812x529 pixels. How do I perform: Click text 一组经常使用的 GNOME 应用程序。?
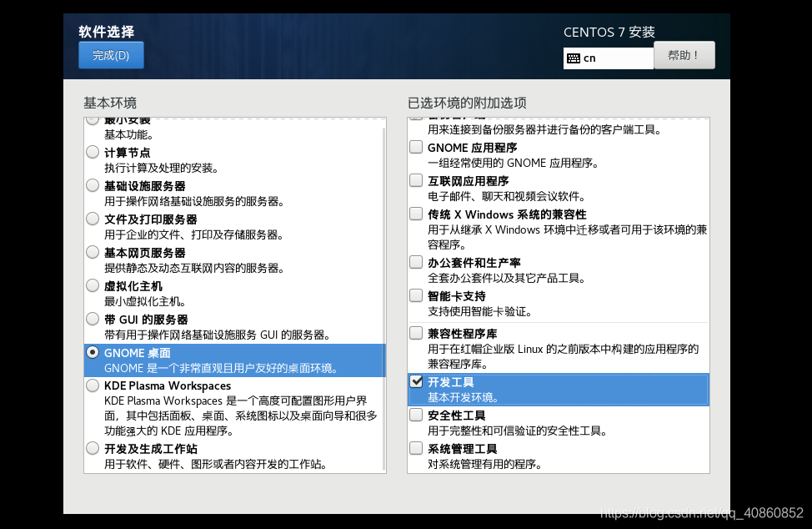point(514,164)
